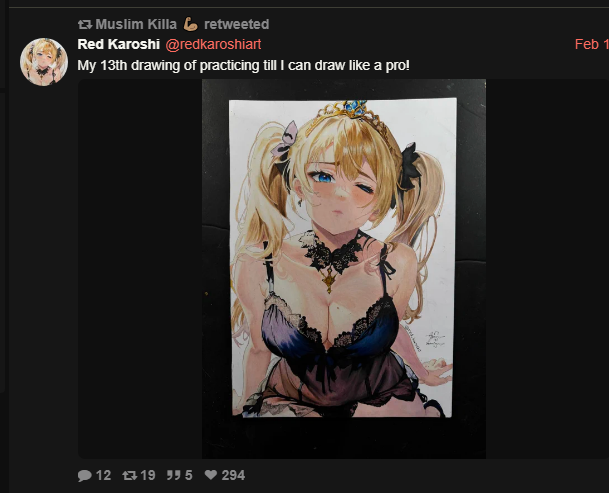
Task: Open Red Karoshi's round avatar
Action: point(44,62)
